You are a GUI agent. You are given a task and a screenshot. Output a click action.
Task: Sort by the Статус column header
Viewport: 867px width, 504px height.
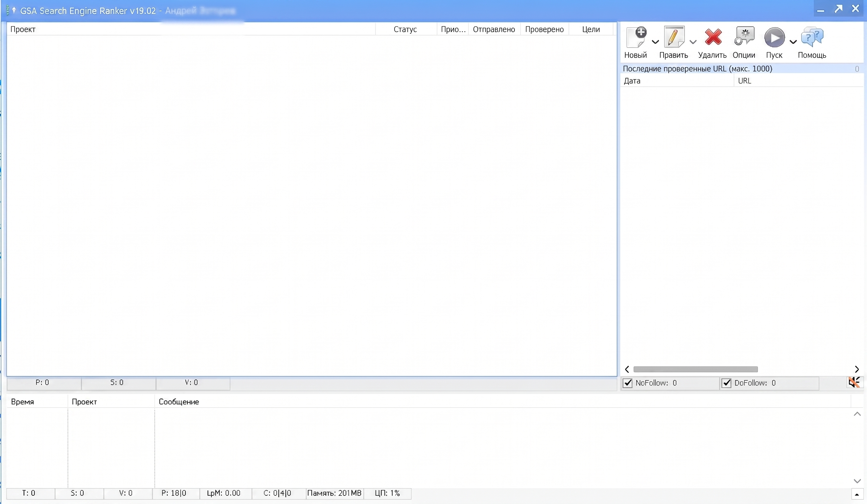[406, 29]
